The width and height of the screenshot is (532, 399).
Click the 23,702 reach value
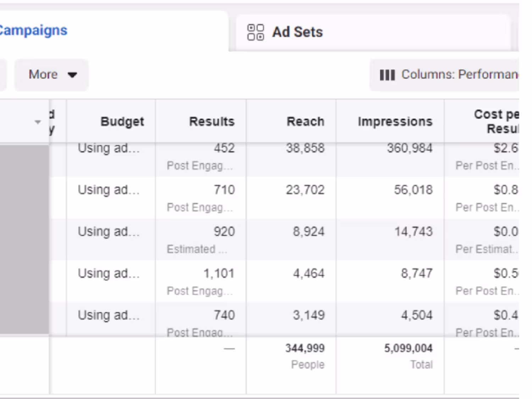(x=305, y=190)
